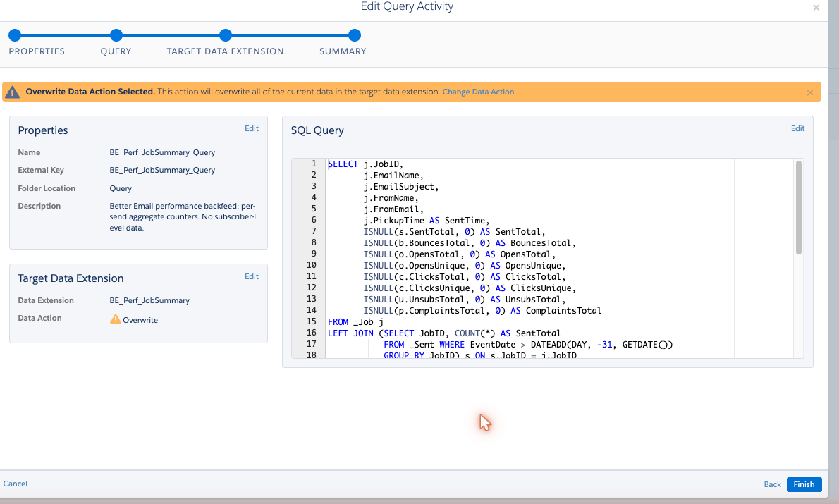Select the QUERY step label

pyautogui.click(x=116, y=51)
